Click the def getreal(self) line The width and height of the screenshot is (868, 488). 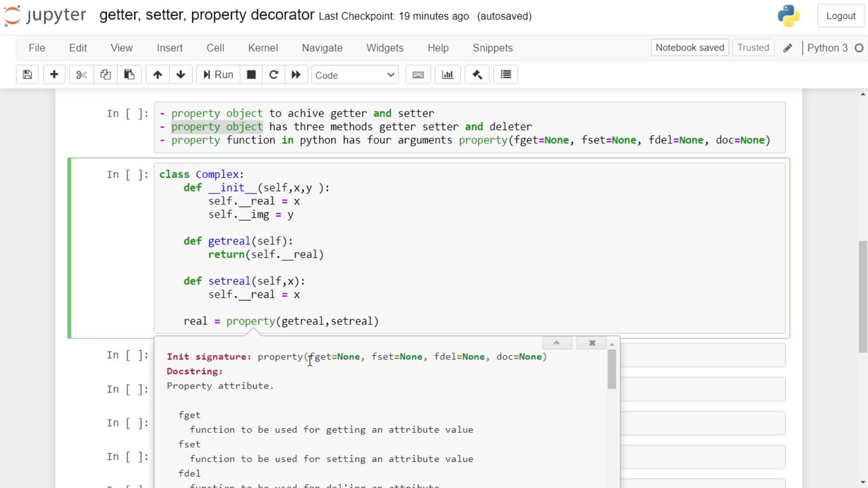coord(238,241)
